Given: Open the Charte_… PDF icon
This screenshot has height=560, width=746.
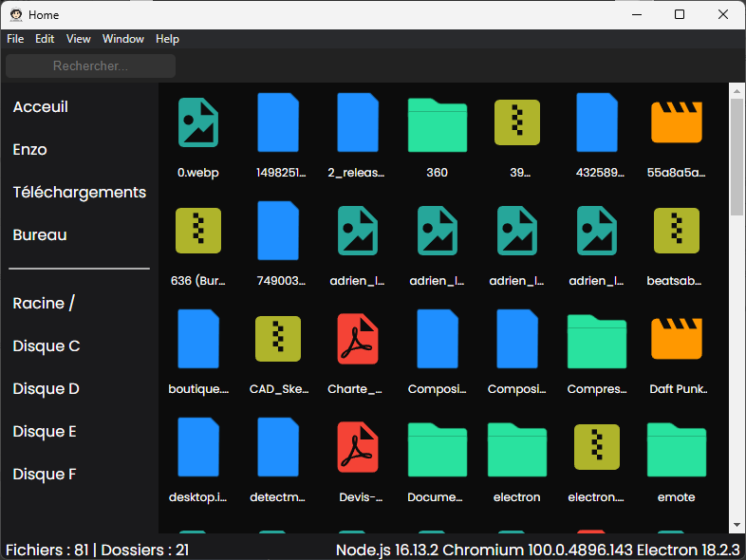Looking at the screenshot, I should [x=358, y=339].
